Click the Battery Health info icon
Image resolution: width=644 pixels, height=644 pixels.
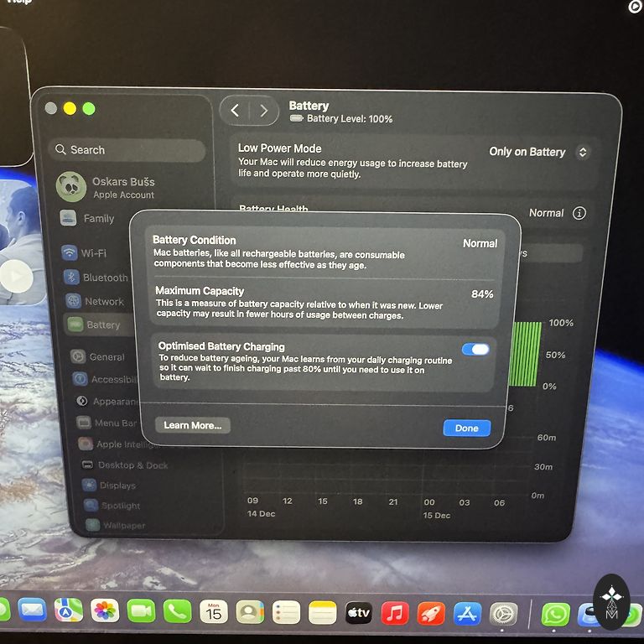[x=579, y=213]
